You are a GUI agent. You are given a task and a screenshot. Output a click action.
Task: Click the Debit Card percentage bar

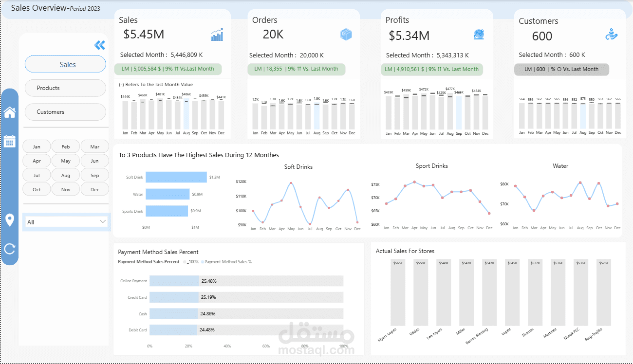pos(173,329)
